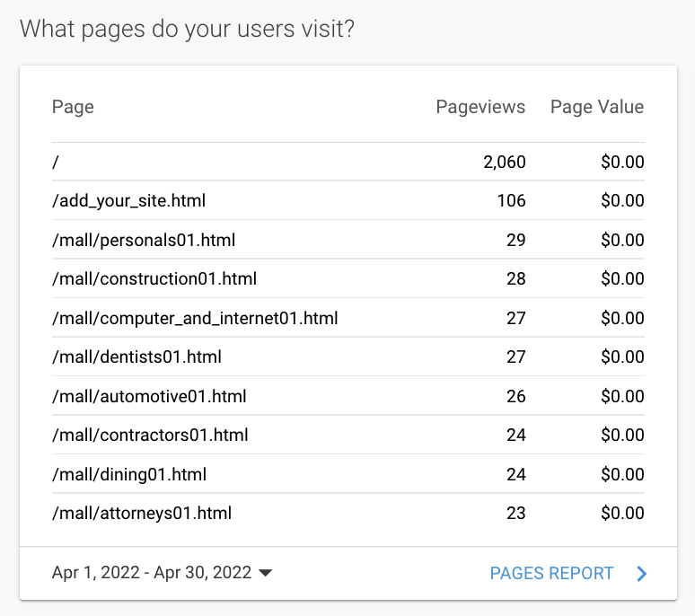
Task: Select the /mall/computer_and_internet01.html row
Action: click(x=195, y=319)
